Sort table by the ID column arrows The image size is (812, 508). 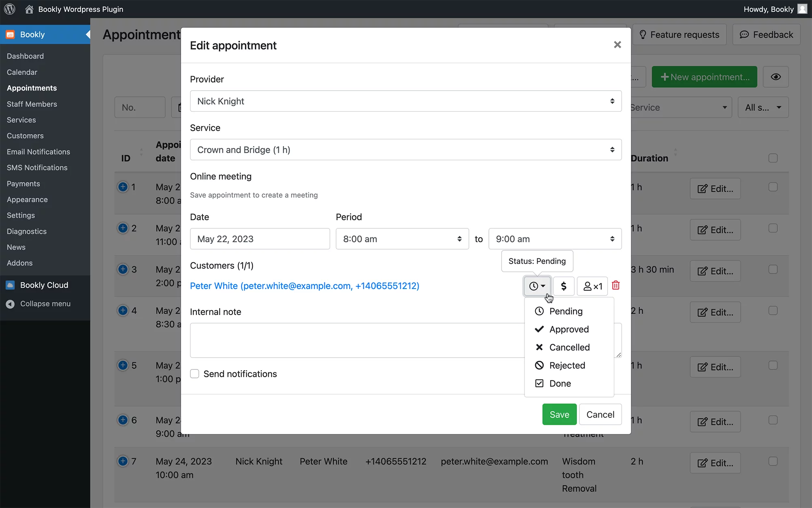tap(141, 152)
